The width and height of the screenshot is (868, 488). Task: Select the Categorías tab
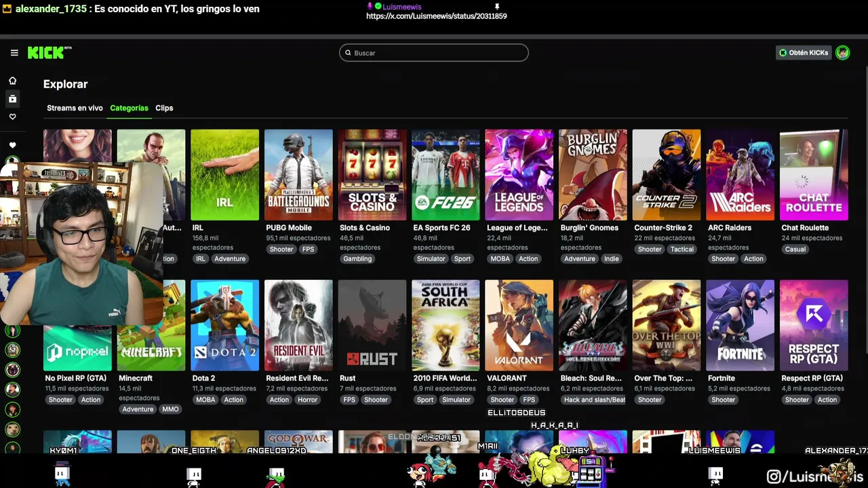click(x=129, y=108)
